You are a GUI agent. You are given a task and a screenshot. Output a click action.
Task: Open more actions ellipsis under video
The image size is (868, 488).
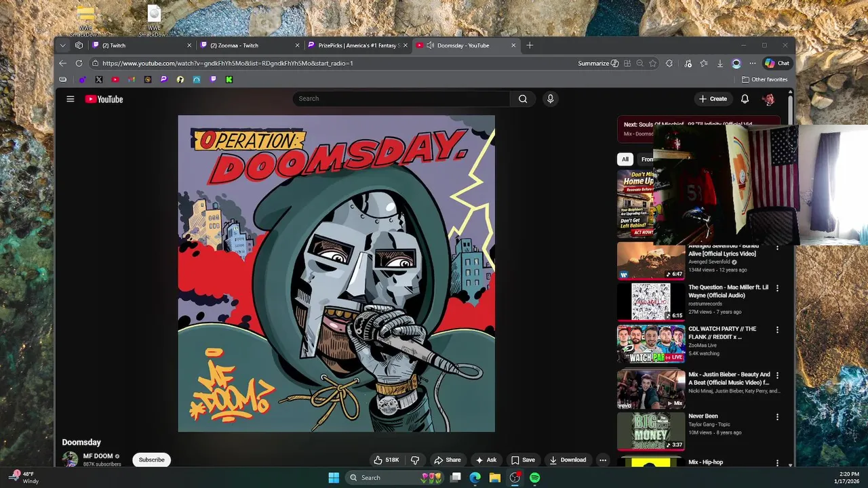click(x=603, y=460)
